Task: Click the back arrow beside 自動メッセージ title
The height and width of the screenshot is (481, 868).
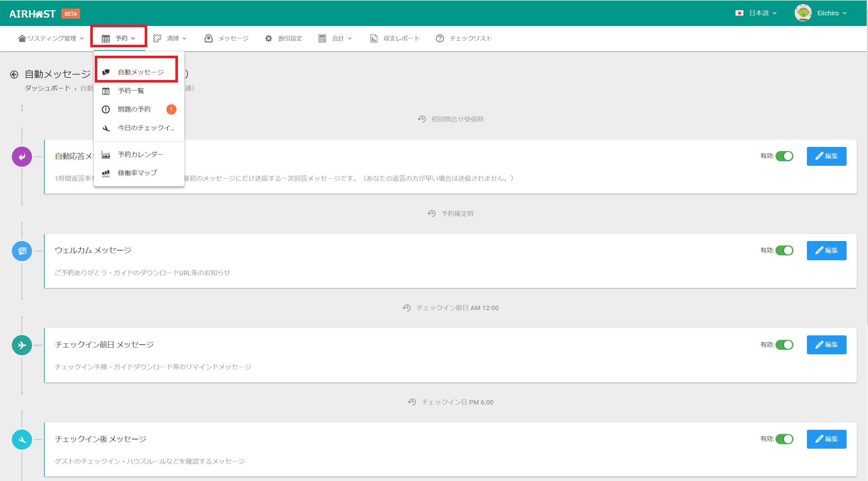Action: click(x=14, y=75)
